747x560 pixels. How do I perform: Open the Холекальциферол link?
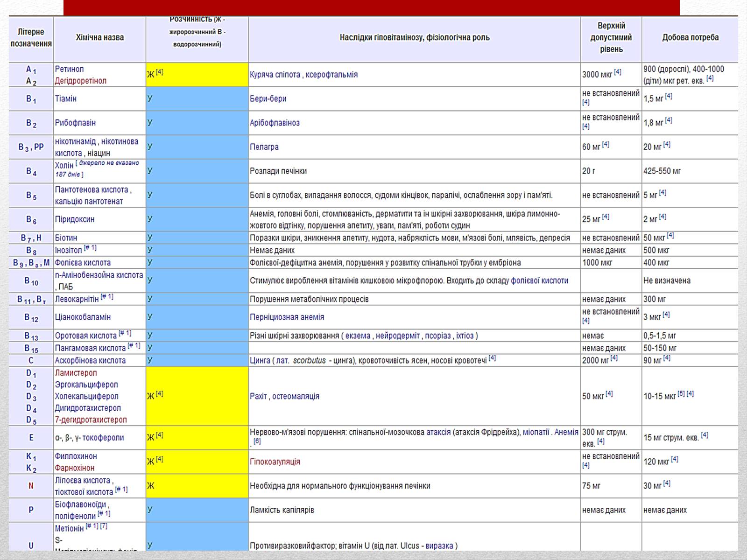click(86, 397)
